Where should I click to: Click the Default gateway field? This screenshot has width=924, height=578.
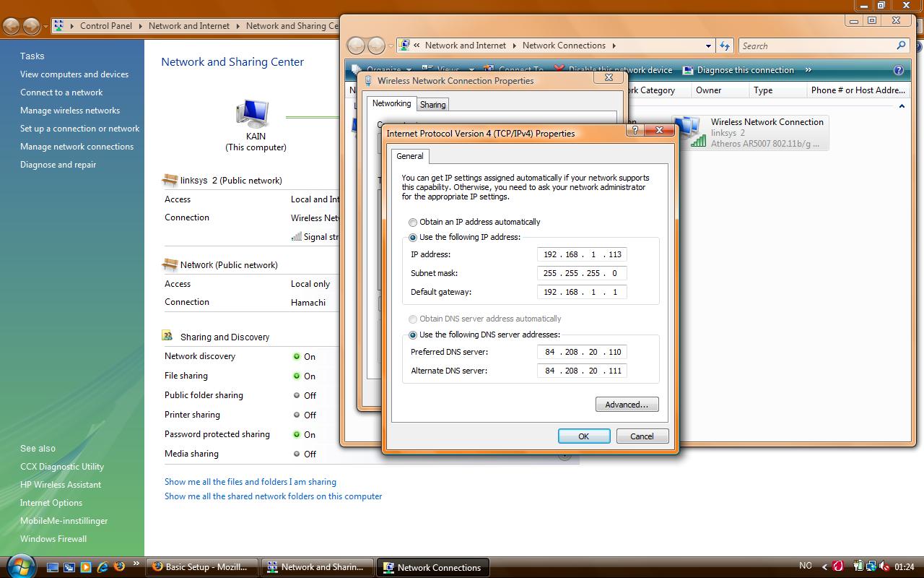(582, 292)
